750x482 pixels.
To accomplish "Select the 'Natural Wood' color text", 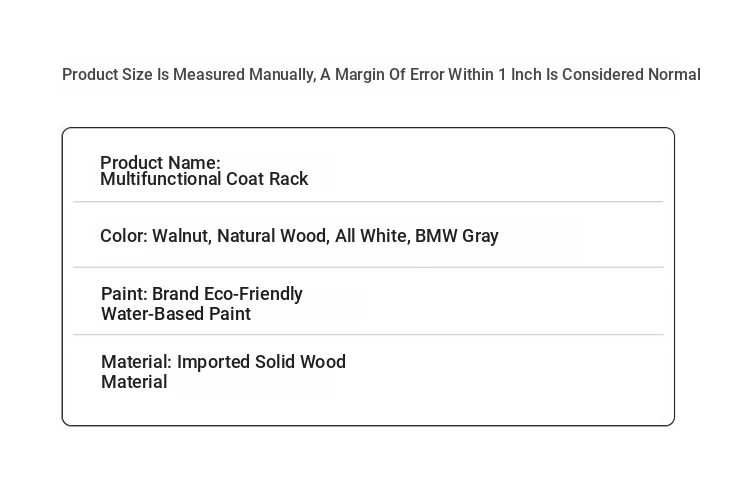I will 273,236.
